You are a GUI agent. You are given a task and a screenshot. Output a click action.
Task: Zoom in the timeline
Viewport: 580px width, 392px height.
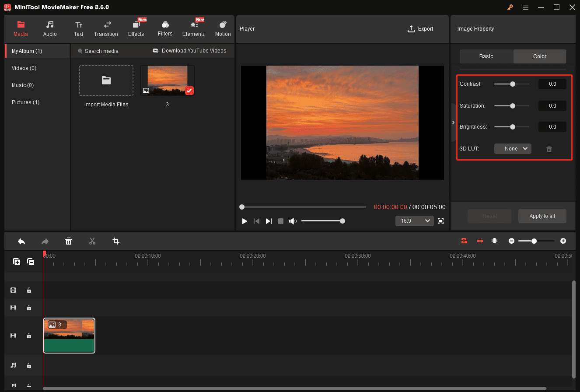(x=563, y=241)
